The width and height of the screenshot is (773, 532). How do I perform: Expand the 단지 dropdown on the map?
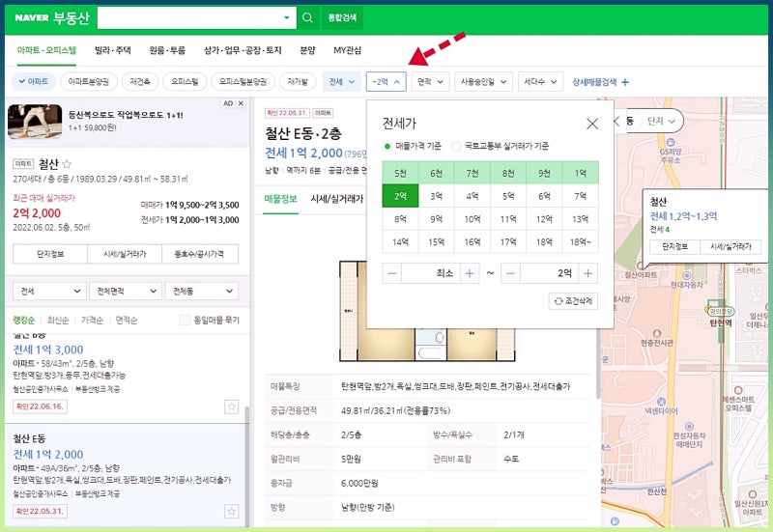click(x=662, y=122)
